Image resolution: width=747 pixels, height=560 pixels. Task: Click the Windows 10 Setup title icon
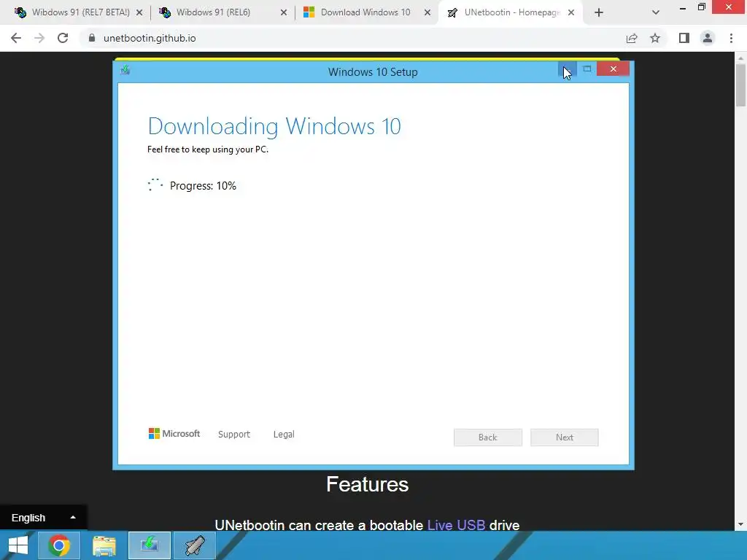[x=125, y=71]
